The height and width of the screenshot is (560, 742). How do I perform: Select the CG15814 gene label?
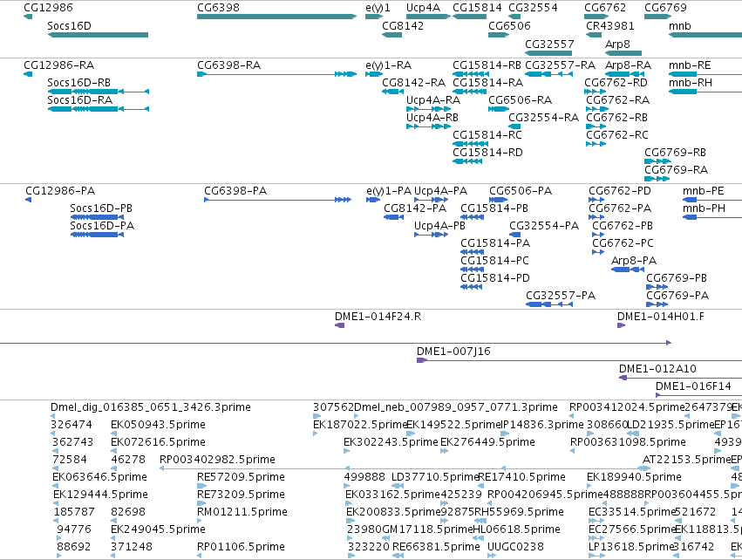point(477,8)
